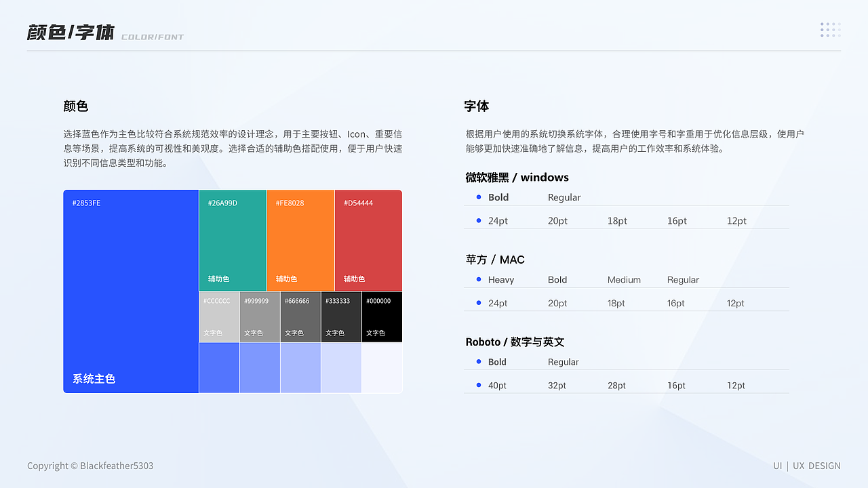The width and height of the screenshot is (868, 488).
Task: Select the red #D54444 auxiliary color
Action: click(368, 241)
